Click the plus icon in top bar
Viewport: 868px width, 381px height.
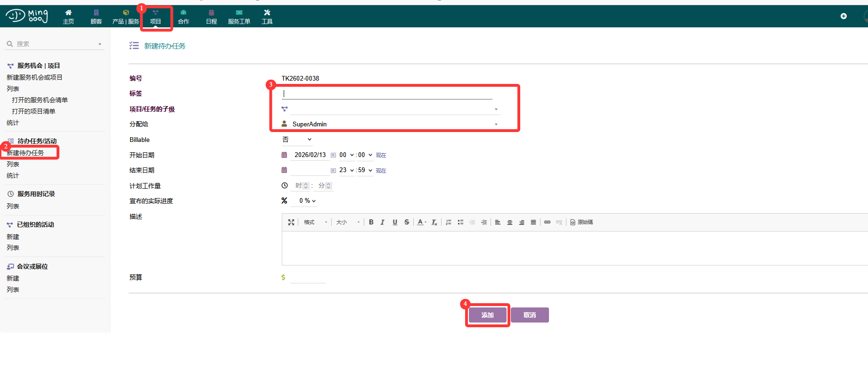click(843, 16)
